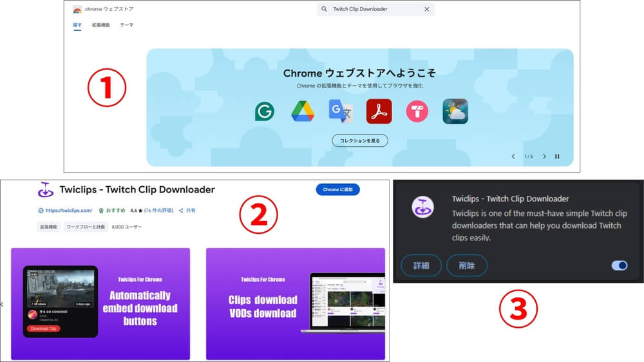Open the 76 件の評価 ratings link

[x=158, y=211]
